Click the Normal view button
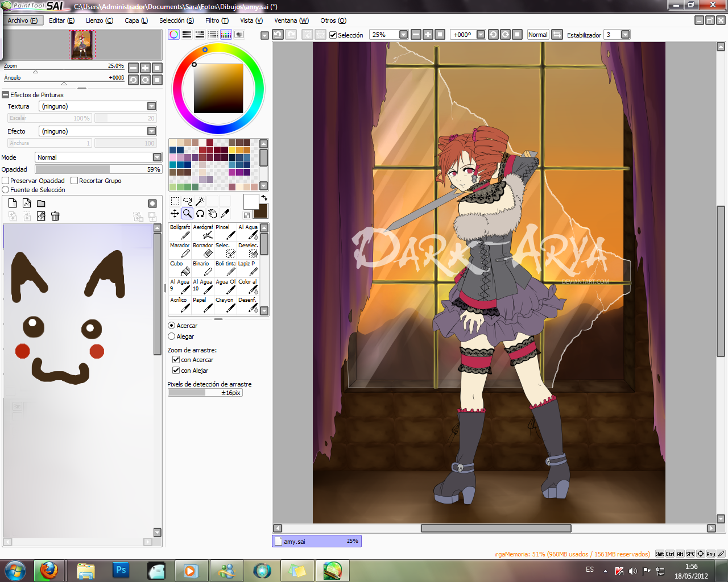The image size is (728, 582). tap(537, 35)
